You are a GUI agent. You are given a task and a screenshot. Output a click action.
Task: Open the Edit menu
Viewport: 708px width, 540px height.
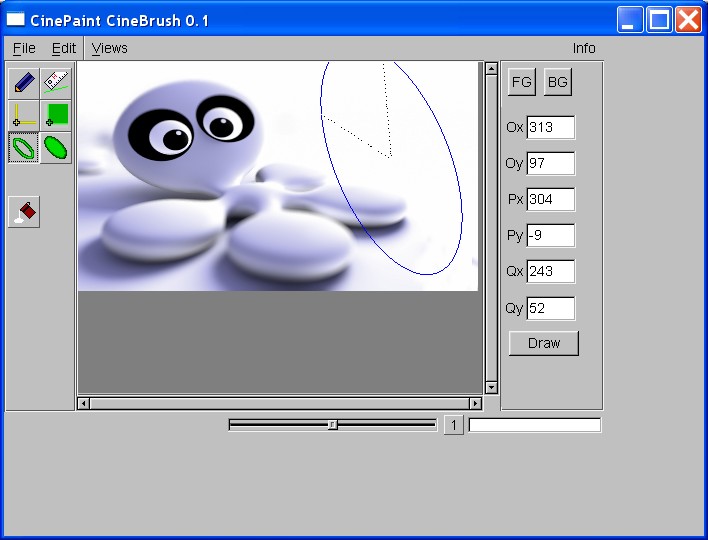click(x=64, y=48)
